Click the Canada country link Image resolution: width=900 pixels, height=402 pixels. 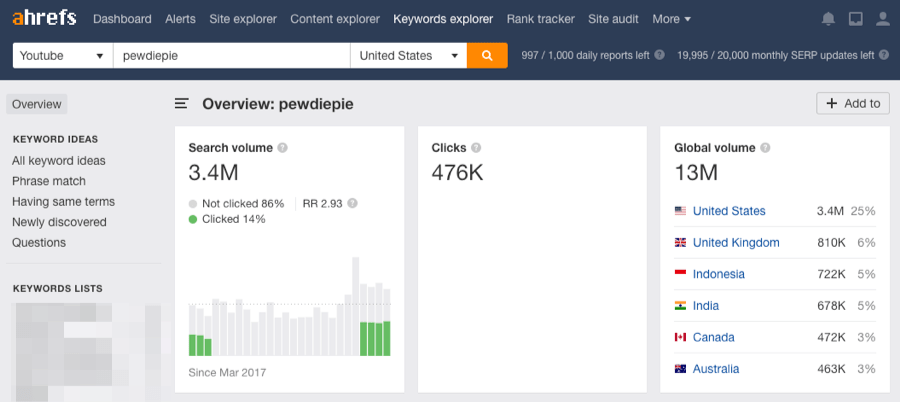pyautogui.click(x=713, y=337)
